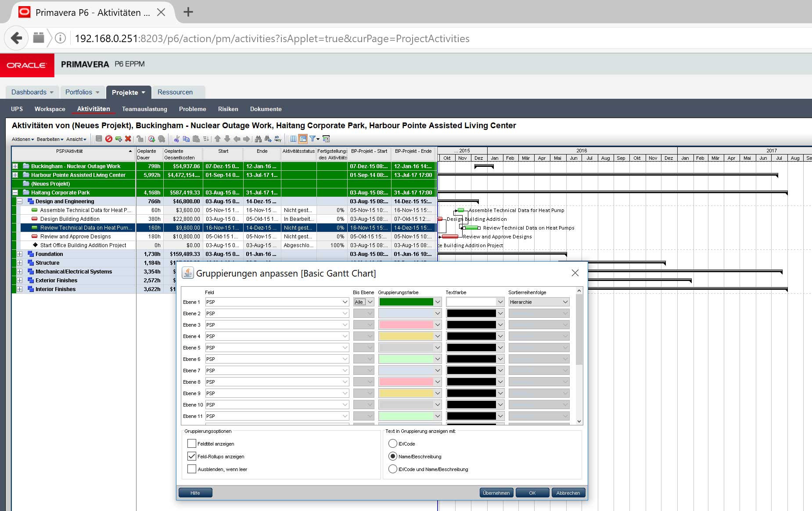Select the ID/Code radio button
Screen dimensions: 812x511
pos(393,443)
